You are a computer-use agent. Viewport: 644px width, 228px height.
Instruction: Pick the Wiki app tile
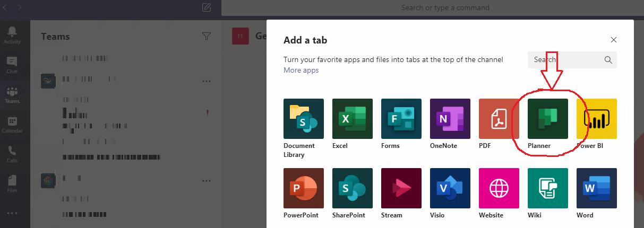548,188
